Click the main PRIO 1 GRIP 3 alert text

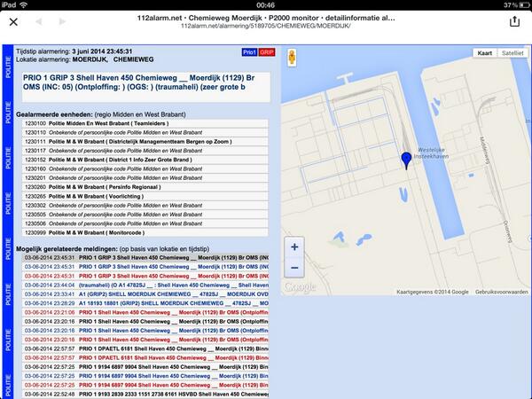coord(139,82)
